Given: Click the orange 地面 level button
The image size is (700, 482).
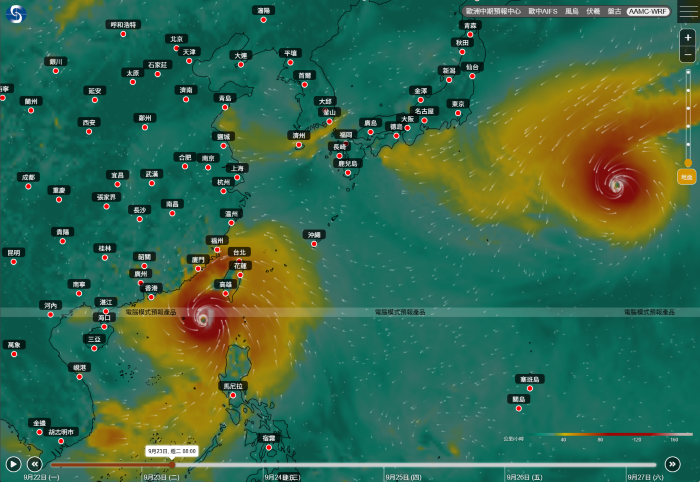Looking at the screenshot, I should [x=686, y=176].
